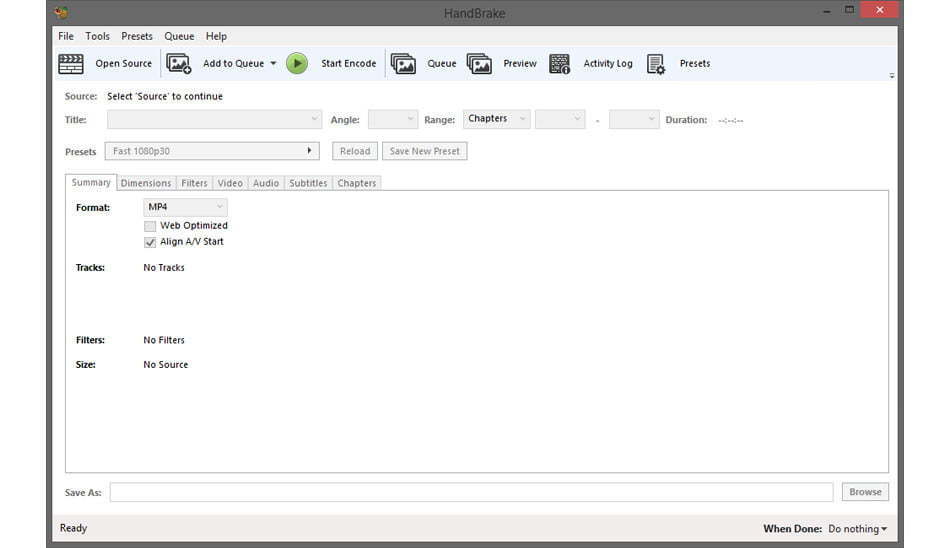Click the Activity Log label
The image size is (950, 548).
click(x=608, y=64)
